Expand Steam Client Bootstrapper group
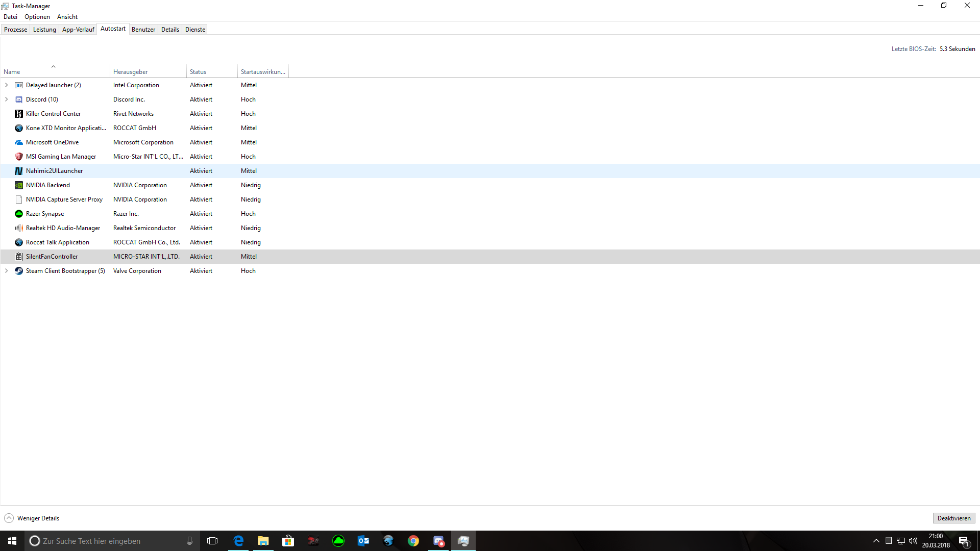The width and height of the screenshot is (980, 551). click(x=7, y=271)
